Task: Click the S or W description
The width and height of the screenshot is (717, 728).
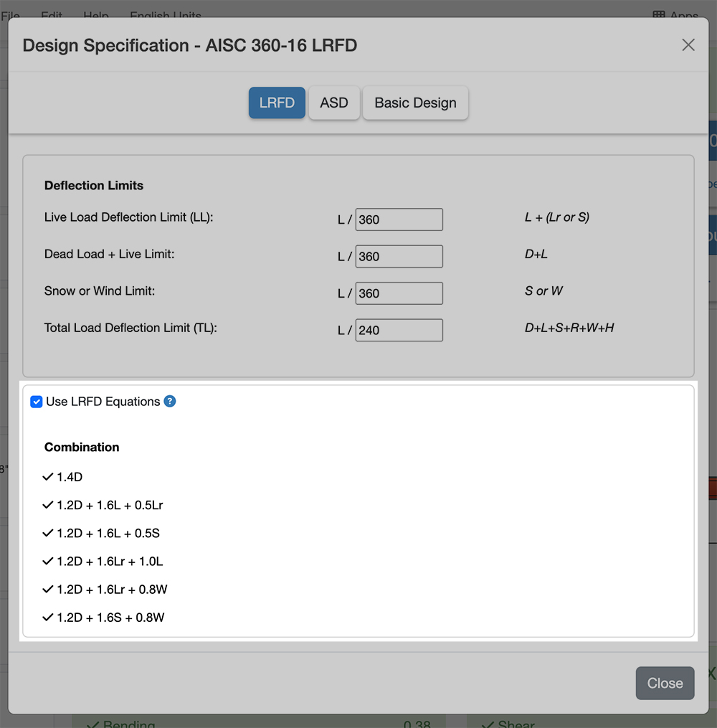Action: [543, 291]
